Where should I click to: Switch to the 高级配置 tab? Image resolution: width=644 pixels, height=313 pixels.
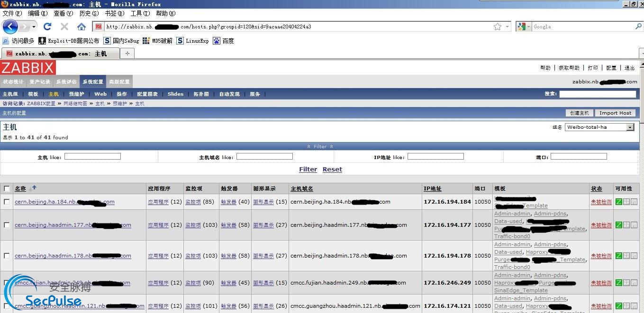point(119,81)
